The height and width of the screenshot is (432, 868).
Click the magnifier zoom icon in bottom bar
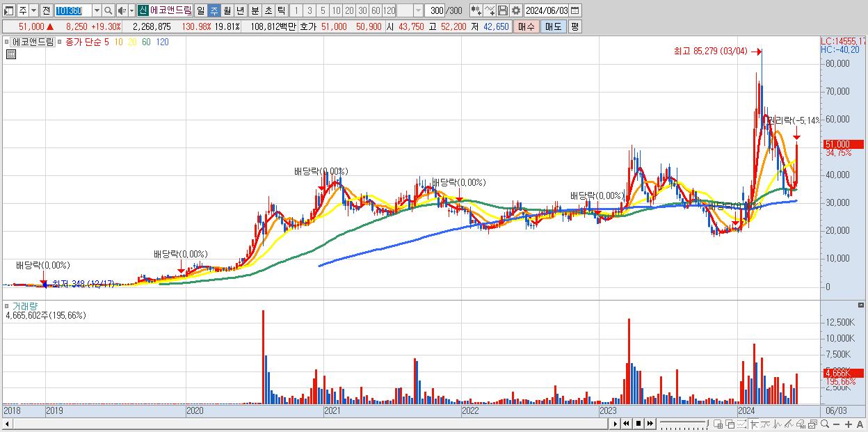click(825, 424)
